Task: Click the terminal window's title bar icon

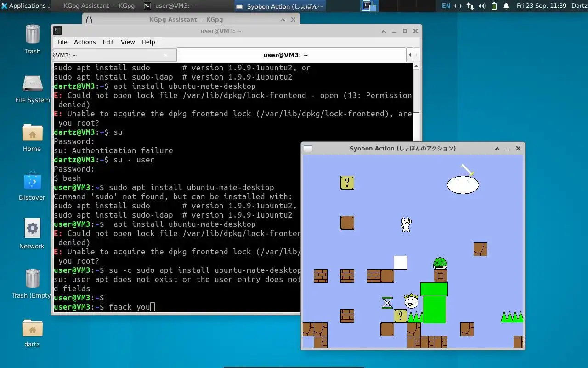Action: 58,31
